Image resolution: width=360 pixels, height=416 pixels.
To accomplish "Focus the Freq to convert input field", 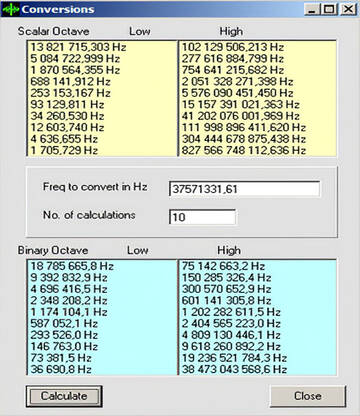I will (244, 189).
